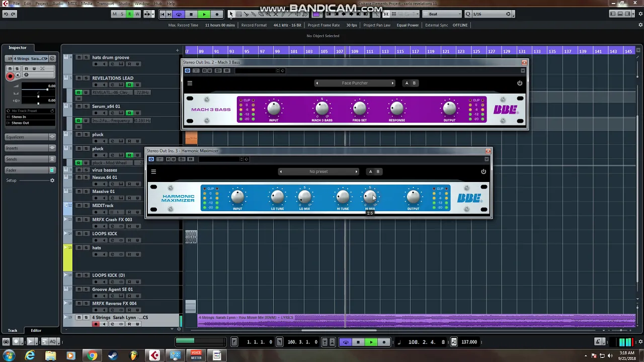
Task: Toggle the power button in the Mach 3 Bass plugin
Action: 520,83
